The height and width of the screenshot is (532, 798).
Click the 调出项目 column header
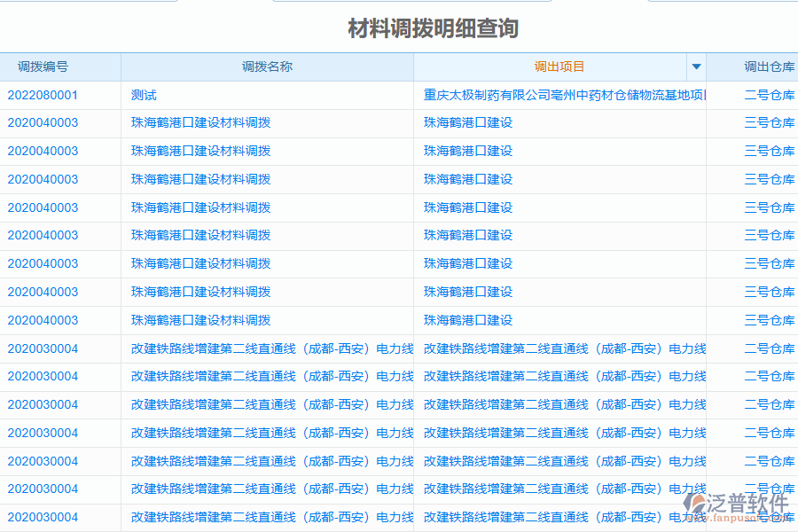[557, 66]
